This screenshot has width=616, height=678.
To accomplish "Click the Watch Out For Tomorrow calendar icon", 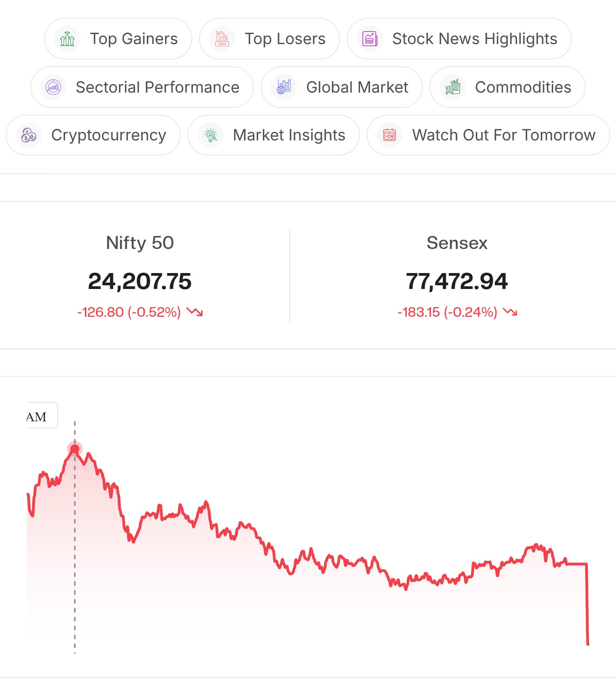I will 390,135.
